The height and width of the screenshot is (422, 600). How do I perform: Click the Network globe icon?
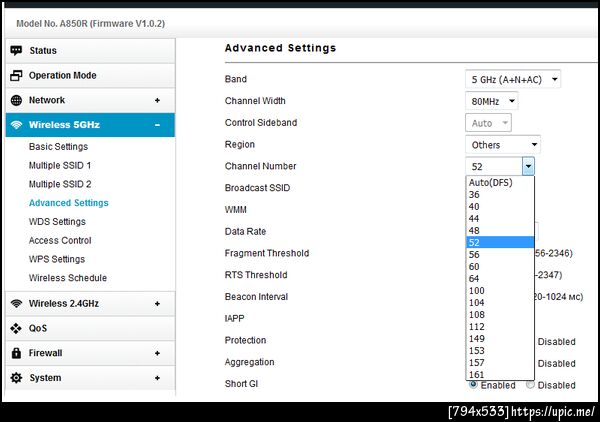(16, 101)
